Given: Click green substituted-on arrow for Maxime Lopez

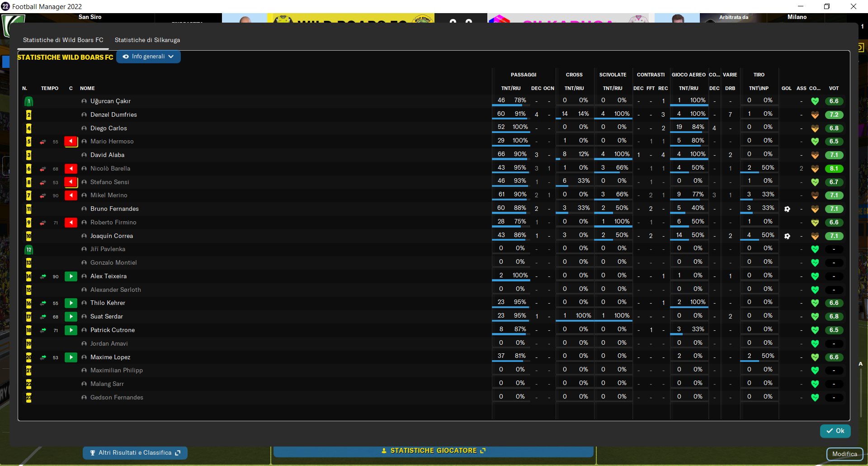Looking at the screenshot, I should point(71,357).
